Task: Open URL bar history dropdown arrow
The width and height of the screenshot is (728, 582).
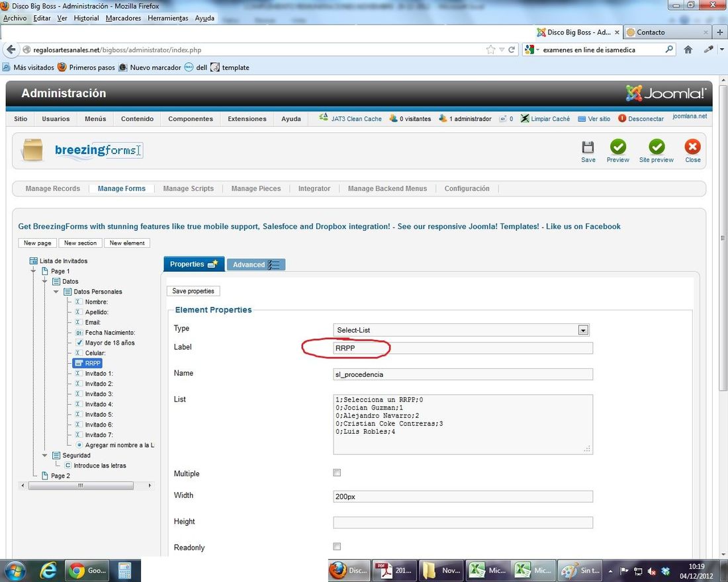Action: tap(502, 50)
